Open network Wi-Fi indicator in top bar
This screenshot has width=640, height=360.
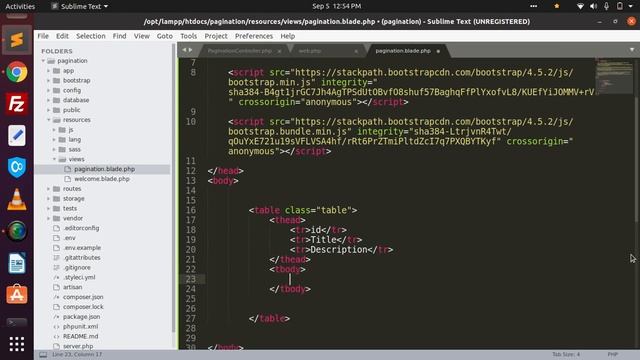(x=580, y=6)
